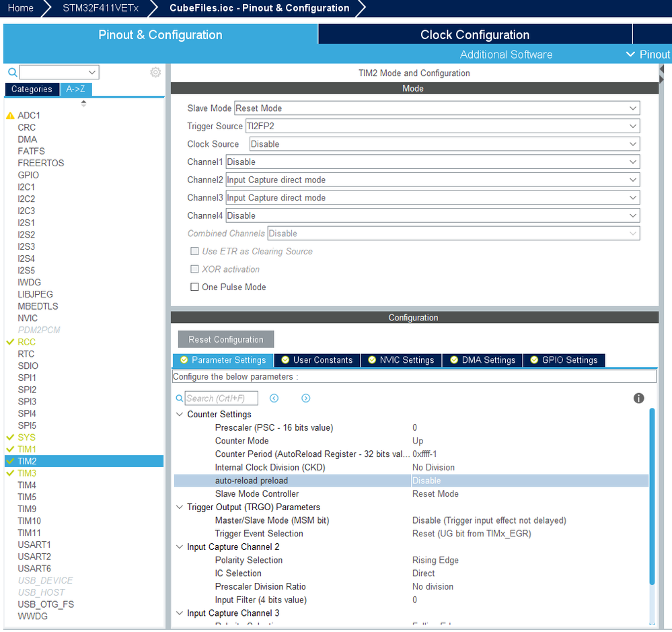The image size is (672, 632).
Task: Select FREERTOS in the peripheral list
Action: click(x=41, y=163)
